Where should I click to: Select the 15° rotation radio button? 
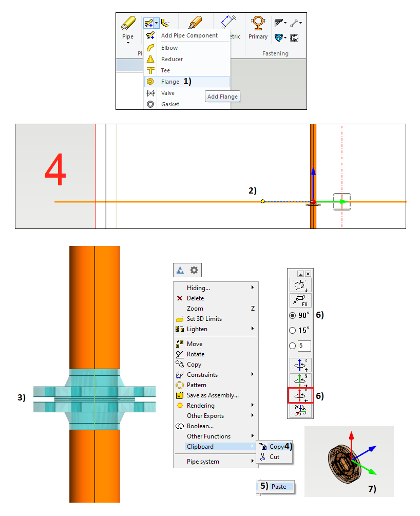click(x=292, y=330)
